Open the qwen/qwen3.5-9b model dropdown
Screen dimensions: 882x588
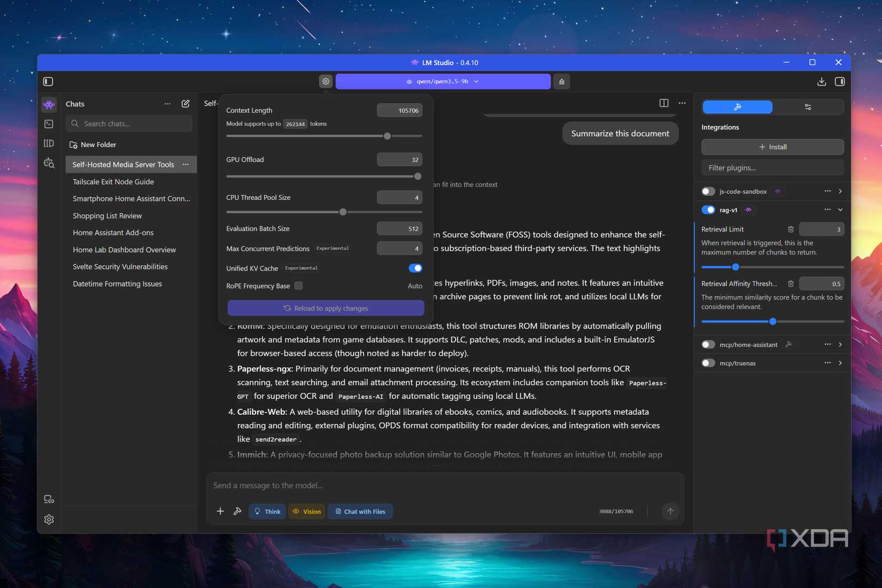pos(443,82)
